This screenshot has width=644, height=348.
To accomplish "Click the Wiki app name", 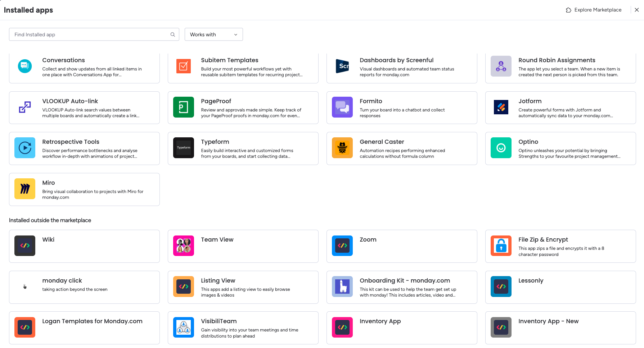I will [48, 239].
